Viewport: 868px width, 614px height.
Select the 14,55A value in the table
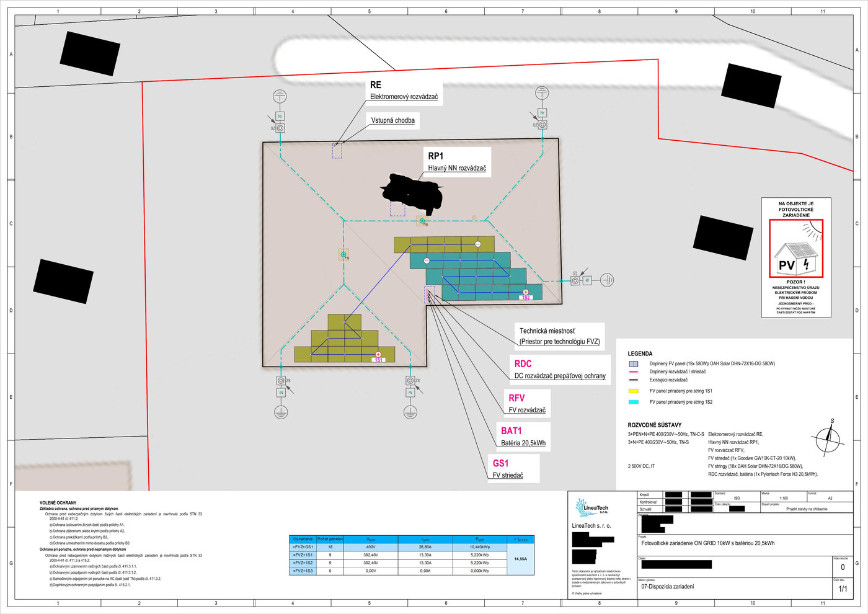(x=521, y=559)
